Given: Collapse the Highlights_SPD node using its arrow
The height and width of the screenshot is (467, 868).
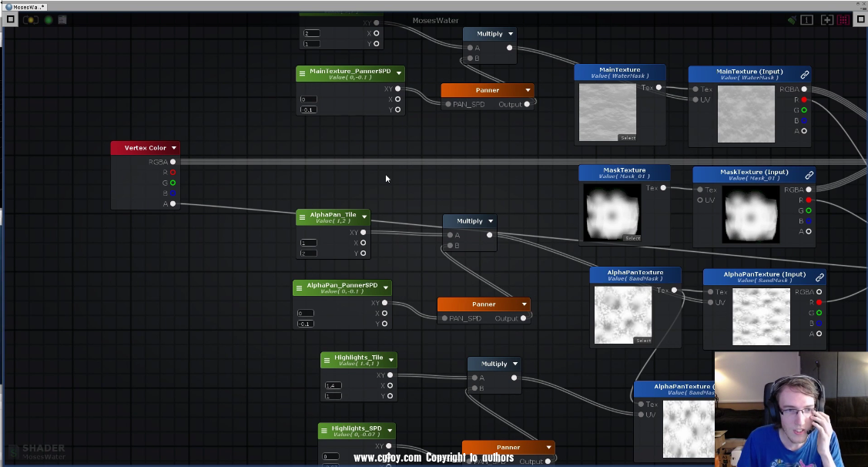Looking at the screenshot, I should (390, 430).
